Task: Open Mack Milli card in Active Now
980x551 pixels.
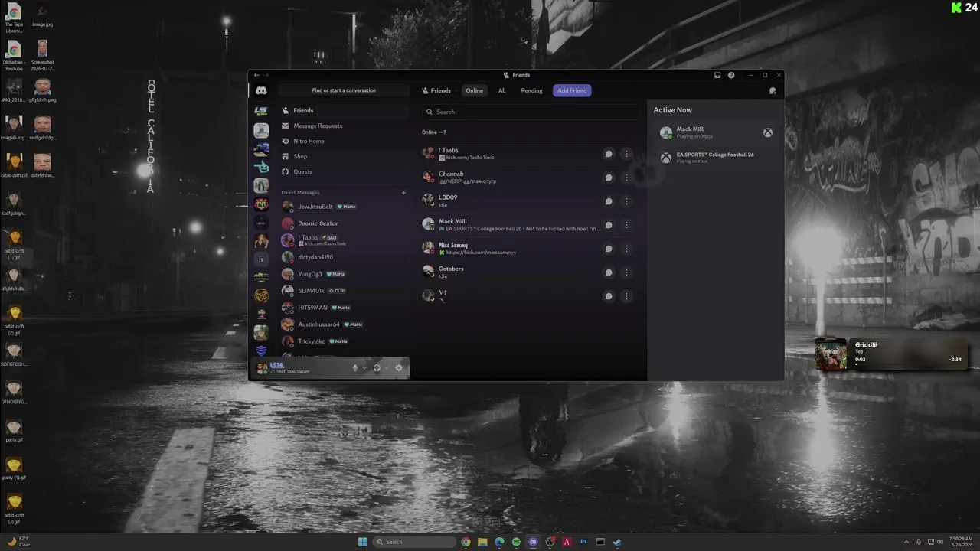Action: tap(716, 132)
